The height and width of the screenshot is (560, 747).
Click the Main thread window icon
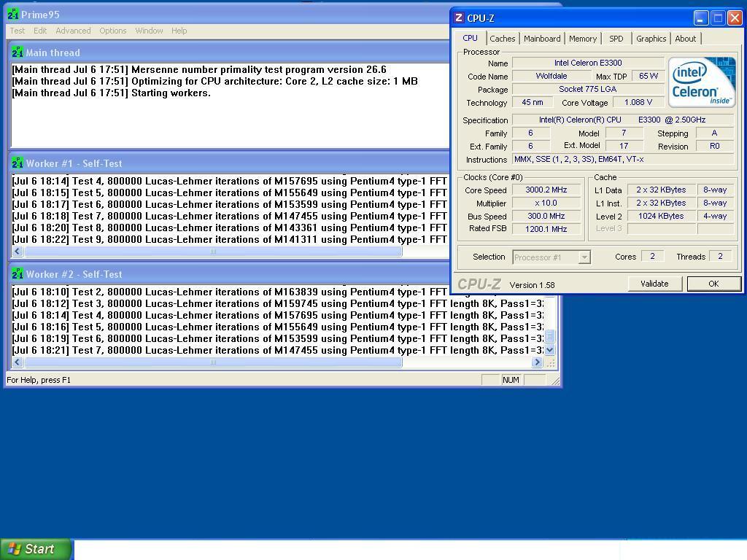pyautogui.click(x=18, y=52)
